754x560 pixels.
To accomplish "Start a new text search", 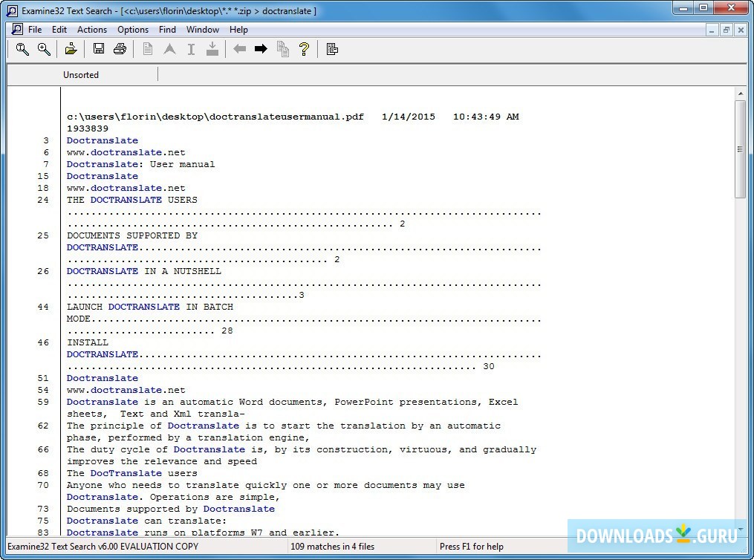I will pyautogui.click(x=22, y=49).
